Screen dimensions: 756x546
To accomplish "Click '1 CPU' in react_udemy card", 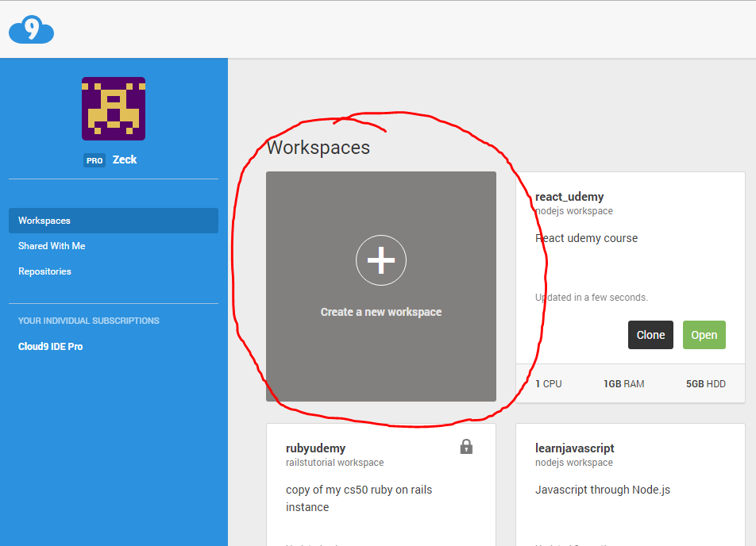I will [549, 384].
